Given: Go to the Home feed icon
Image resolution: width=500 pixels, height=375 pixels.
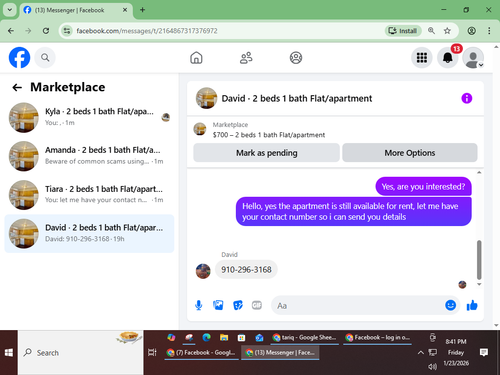Looking at the screenshot, I should tap(196, 58).
